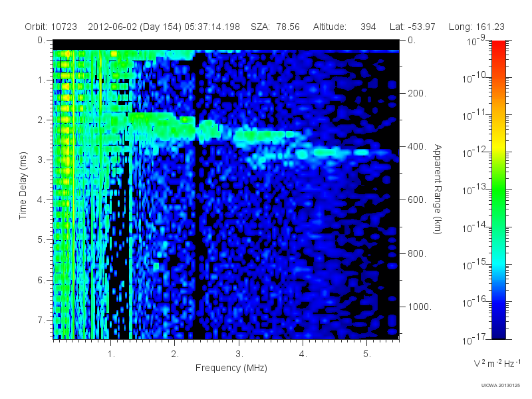Click the apparent range tick label '600.'
Image resolution: width=532 pixels, height=399 pixels.
click(x=417, y=200)
